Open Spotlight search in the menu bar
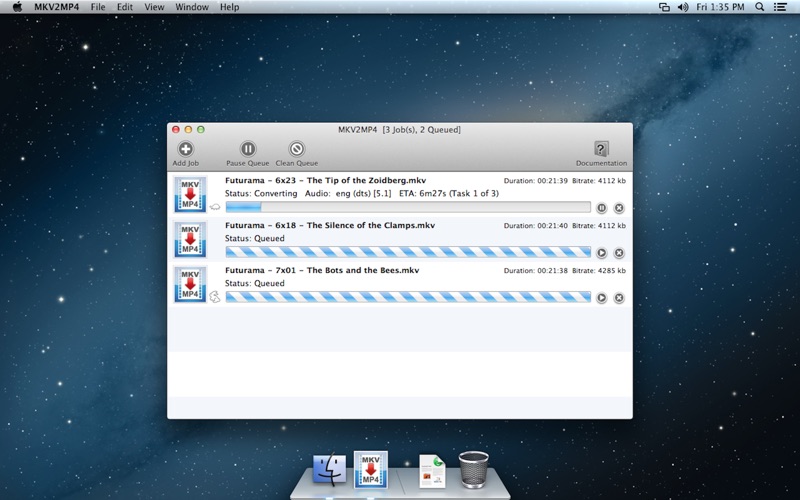This screenshot has height=500, width=800. [759, 7]
